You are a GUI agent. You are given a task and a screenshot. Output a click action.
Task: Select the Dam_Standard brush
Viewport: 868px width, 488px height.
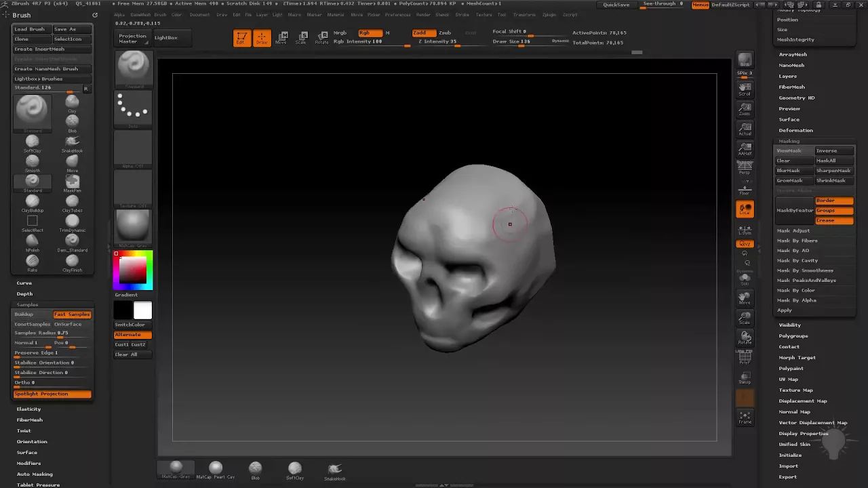72,243
